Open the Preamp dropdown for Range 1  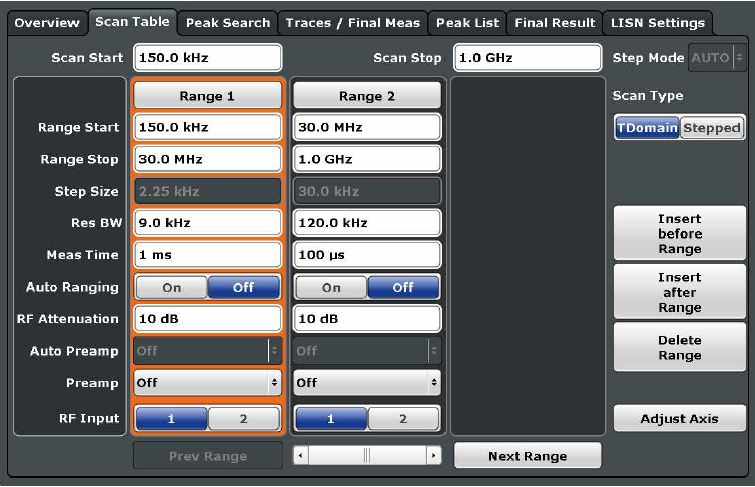tap(208, 383)
